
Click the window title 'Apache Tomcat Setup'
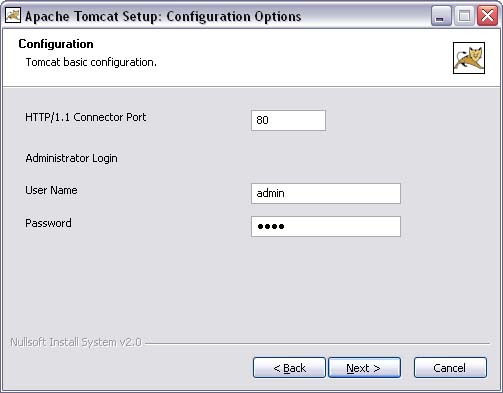point(93,16)
